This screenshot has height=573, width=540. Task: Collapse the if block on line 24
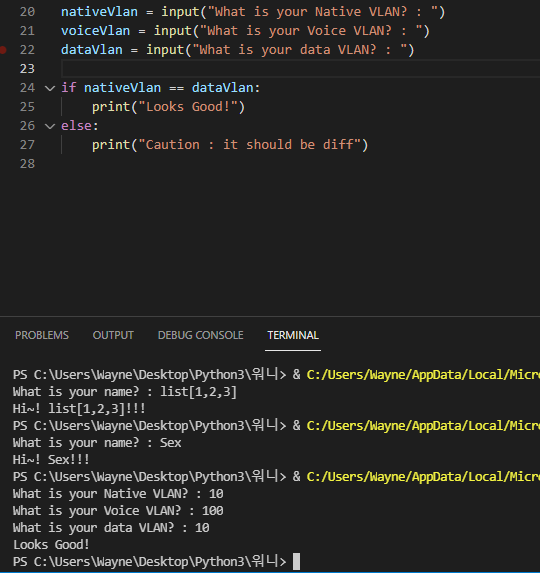50,88
